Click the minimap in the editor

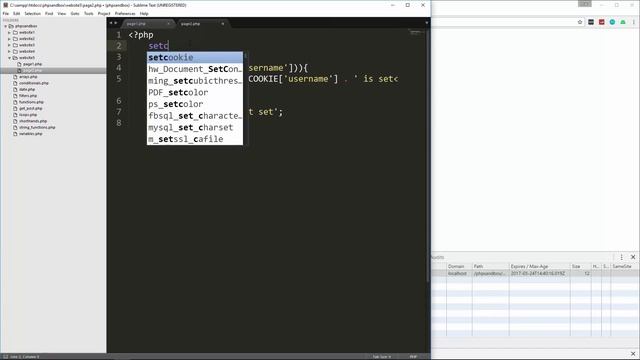416,33
